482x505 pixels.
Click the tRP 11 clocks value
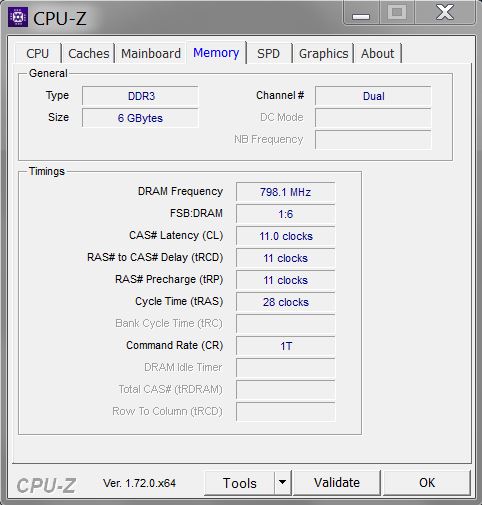tap(286, 280)
